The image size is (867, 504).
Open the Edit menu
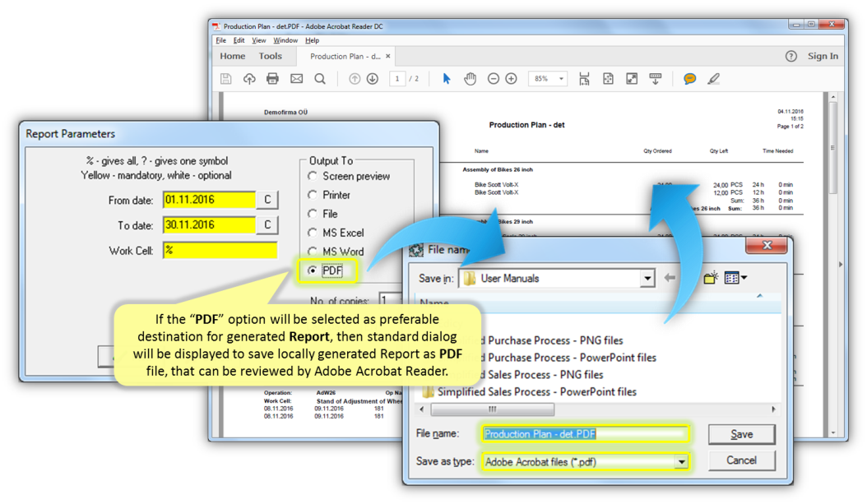[239, 40]
